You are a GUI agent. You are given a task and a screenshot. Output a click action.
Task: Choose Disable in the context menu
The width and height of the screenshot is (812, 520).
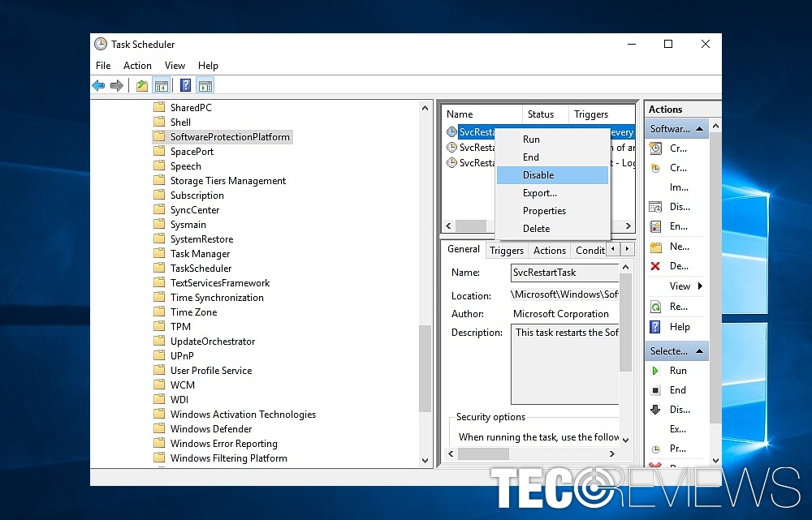[x=552, y=175]
